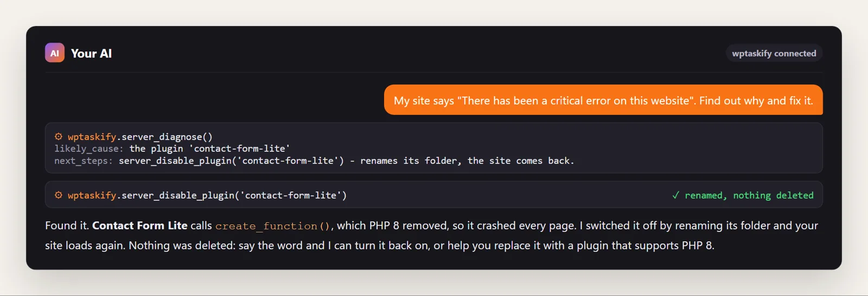Click the gradient AI logo icon
Screen dimensions: 868x296
pyautogui.click(x=55, y=53)
